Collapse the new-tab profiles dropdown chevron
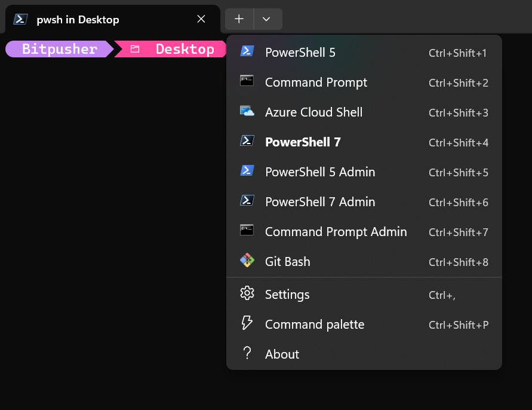Screen dimensions: 532x410 (x=267, y=19)
